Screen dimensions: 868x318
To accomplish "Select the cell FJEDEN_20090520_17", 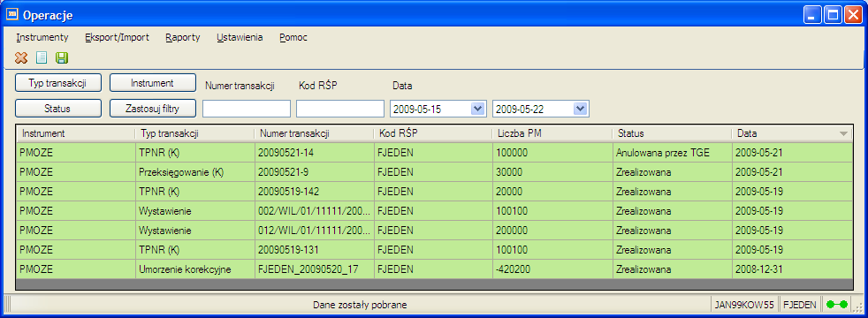I will 315,269.
